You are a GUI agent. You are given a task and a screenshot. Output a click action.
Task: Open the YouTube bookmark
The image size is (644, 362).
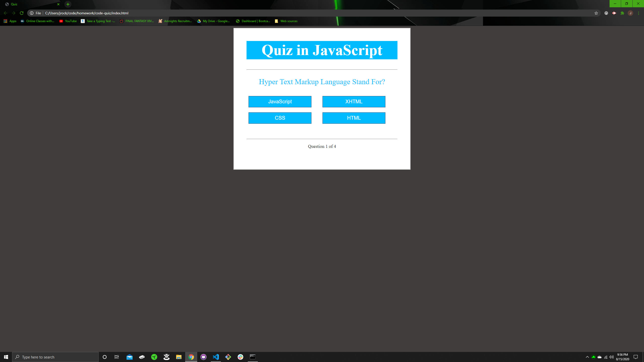tap(68, 21)
